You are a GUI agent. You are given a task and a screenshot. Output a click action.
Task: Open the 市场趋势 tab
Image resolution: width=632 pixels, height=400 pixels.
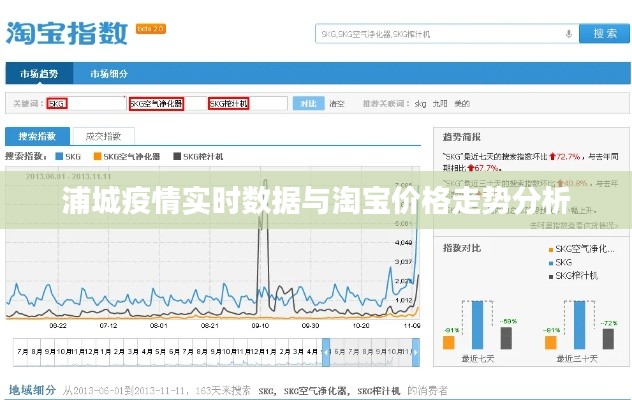[39, 74]
